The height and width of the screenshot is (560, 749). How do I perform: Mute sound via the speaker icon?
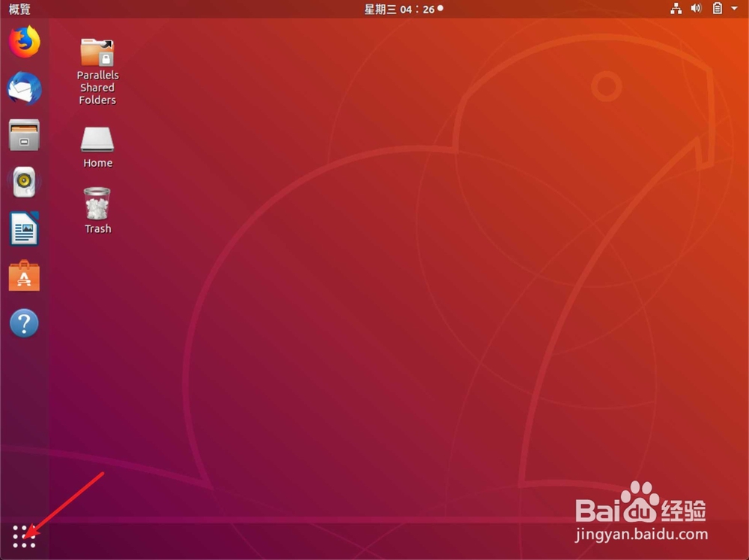click(x=695, y=9)
